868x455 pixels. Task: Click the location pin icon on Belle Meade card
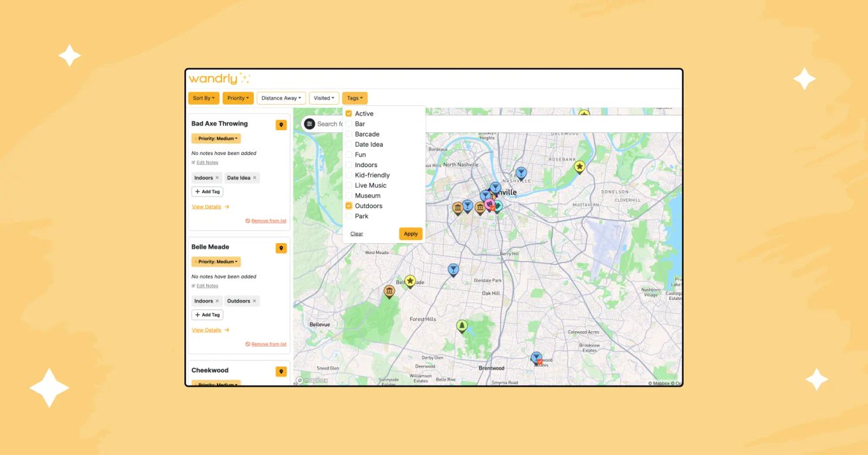click(x=281, y=248)
